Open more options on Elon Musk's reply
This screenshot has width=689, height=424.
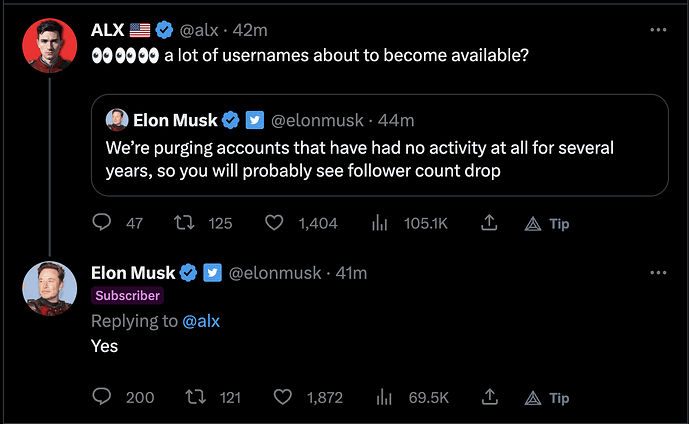(x=658, y=273)
